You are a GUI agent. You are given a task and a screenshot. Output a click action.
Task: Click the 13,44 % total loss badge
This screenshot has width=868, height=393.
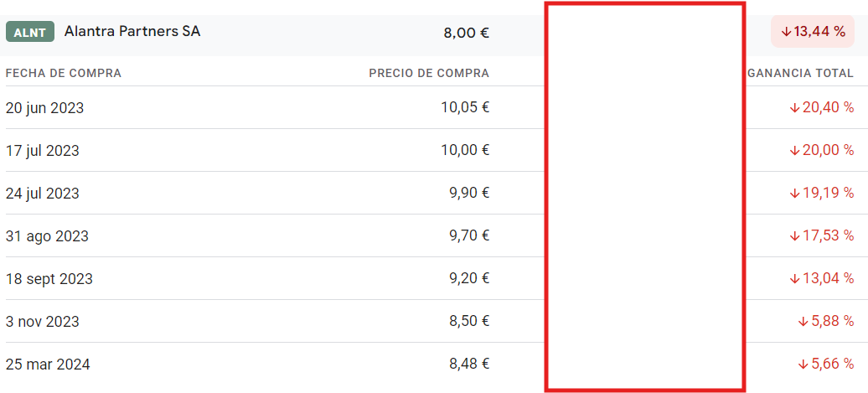pyautogui.click(x=813, y=32)
